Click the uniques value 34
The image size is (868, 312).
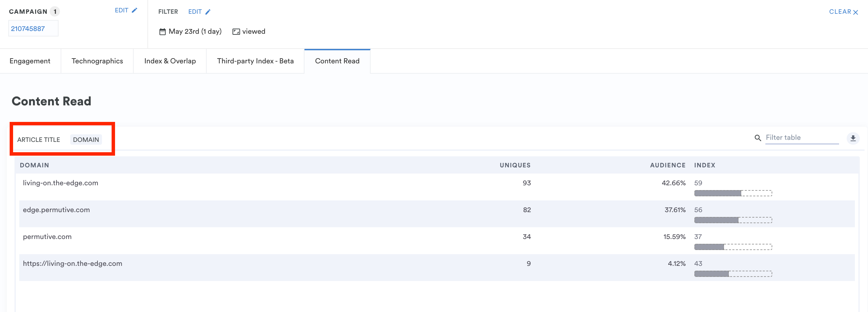tap(527, 237)
